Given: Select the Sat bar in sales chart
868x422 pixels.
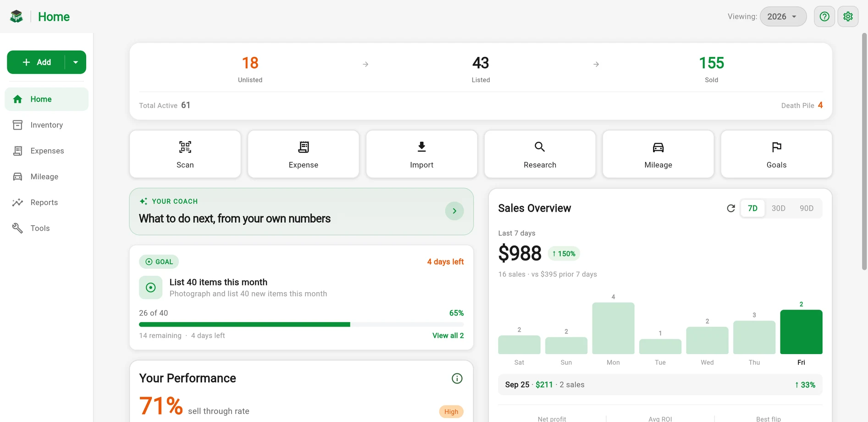Looking at the screenshot, I should [519, 344].
